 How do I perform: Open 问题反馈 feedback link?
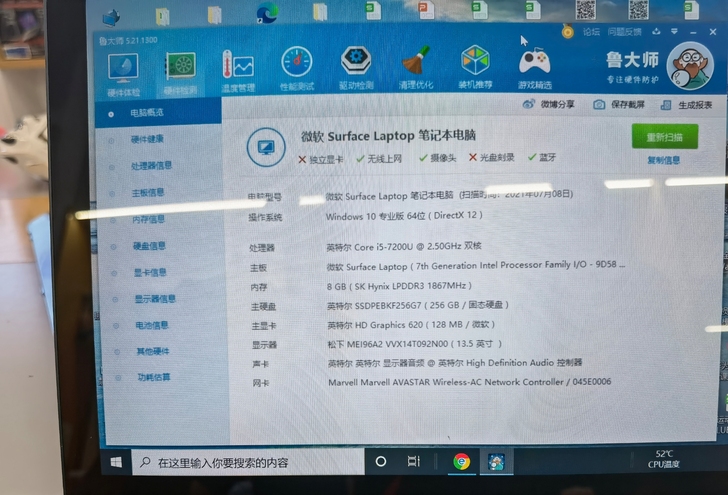624,32
